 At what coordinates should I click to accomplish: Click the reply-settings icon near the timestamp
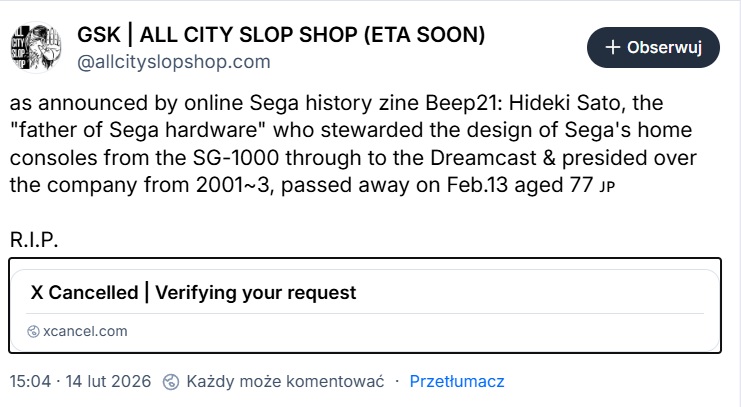coord(170,381)
